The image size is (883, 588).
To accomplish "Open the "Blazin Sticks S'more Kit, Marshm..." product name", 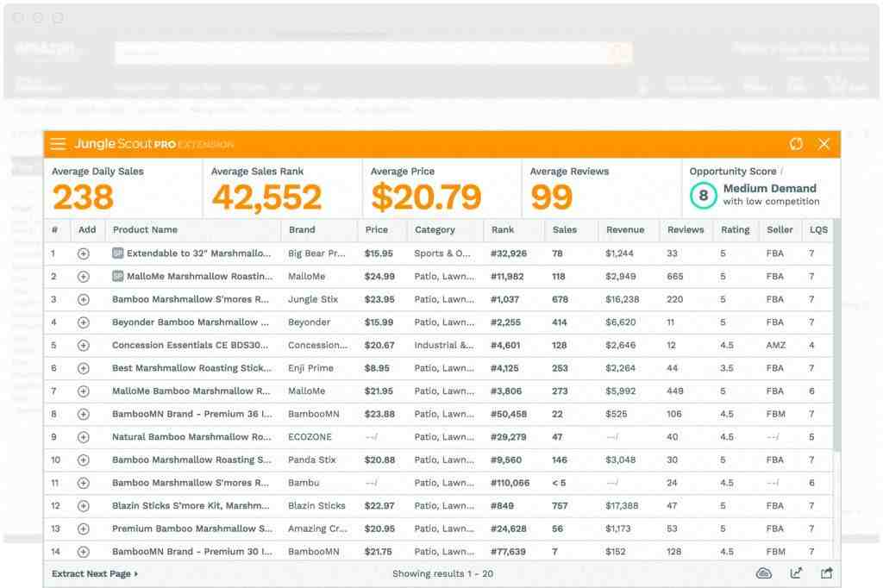I will click(191, 505).
